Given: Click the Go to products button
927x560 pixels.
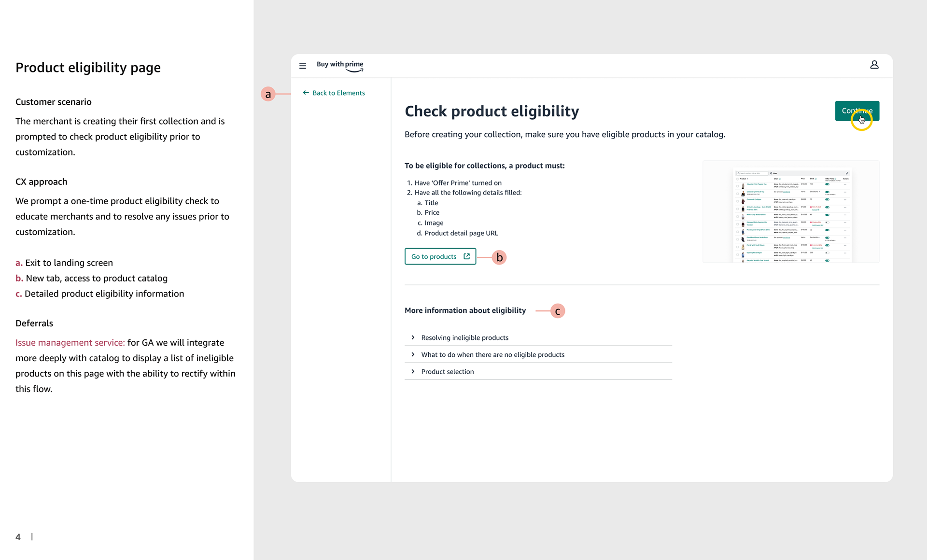Looking at the screenshot, I should click(434, 256).
